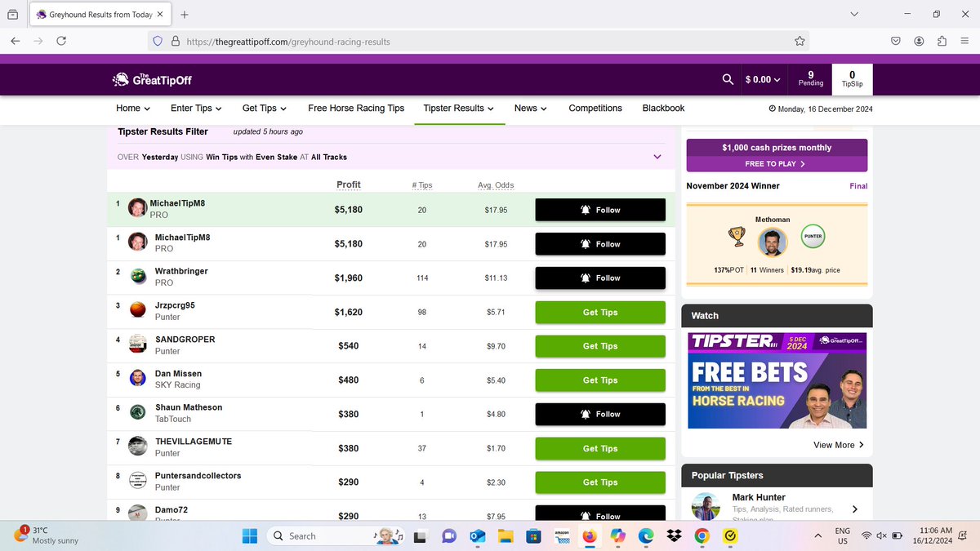Show the Firefox tabs list dropdown
The width and height of the screenshot is (980, 551).
coord(854,15)
